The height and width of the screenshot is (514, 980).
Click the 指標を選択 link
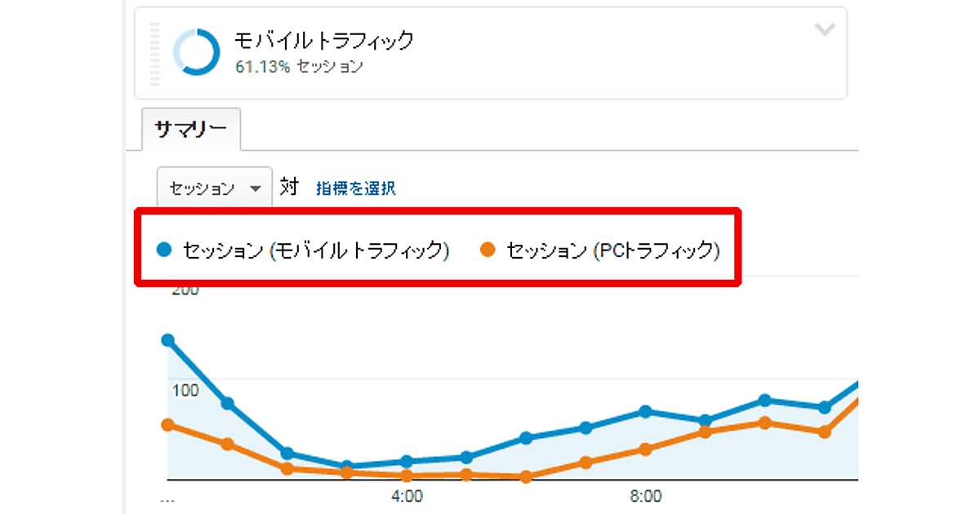click(x=356, y=188)
